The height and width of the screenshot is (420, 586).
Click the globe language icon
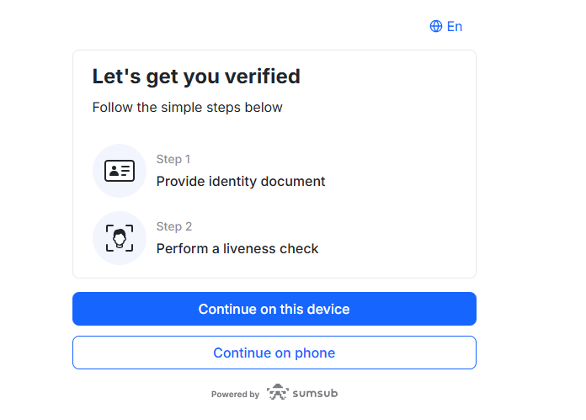(x=436, y=26)
